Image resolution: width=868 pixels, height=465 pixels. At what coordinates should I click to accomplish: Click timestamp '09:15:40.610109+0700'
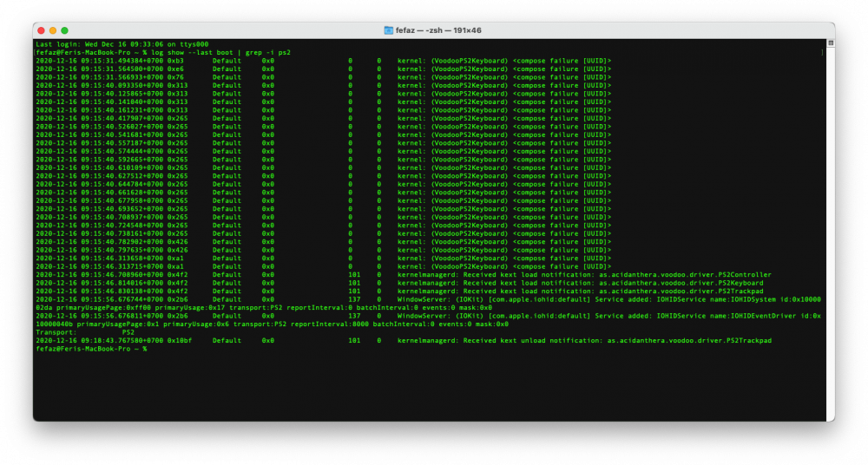(x=122, y=167)
